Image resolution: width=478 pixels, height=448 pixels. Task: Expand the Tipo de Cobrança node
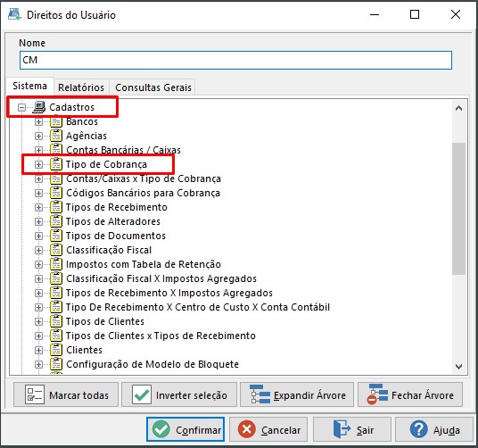[38, 165]
